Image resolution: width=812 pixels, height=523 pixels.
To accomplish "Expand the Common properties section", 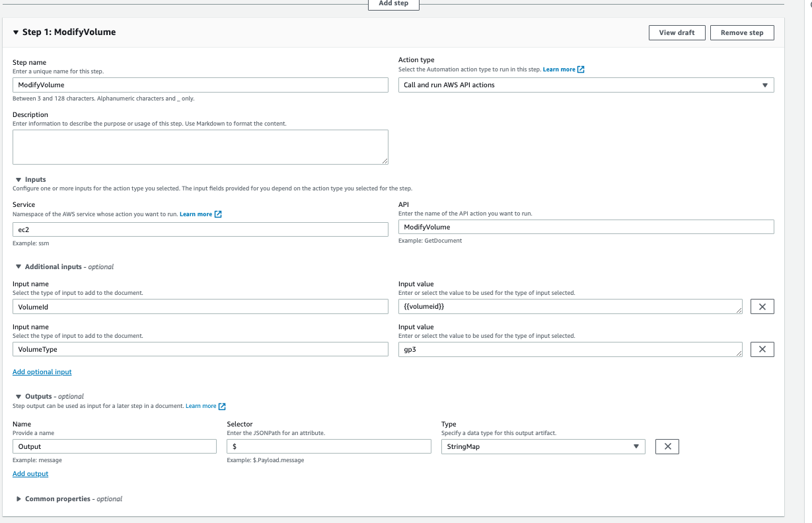I will point(18,499).
